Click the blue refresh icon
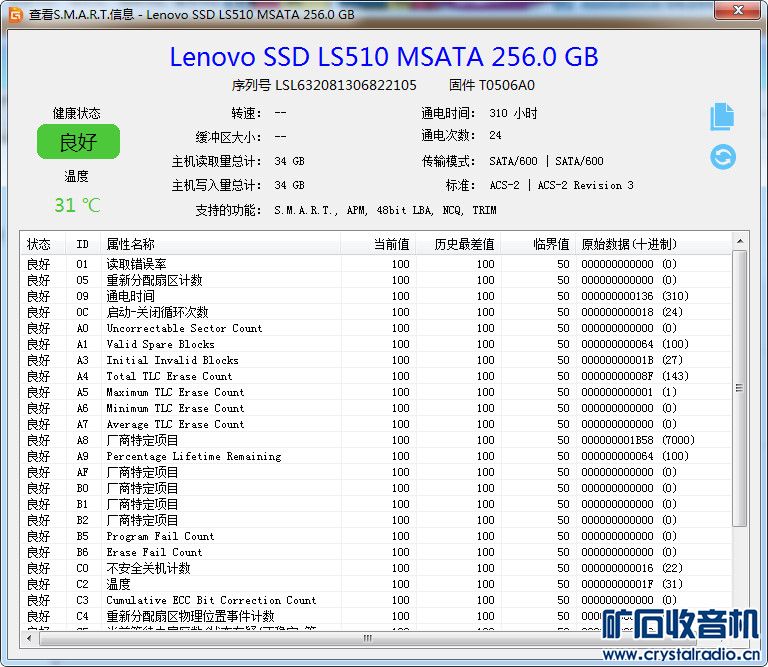 722,157
